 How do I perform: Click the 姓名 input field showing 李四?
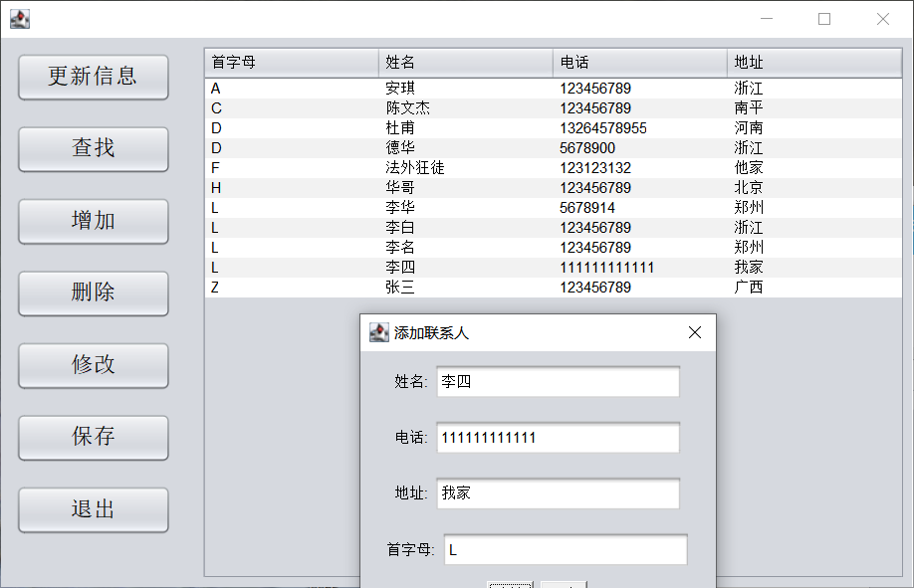pos(558,381)
